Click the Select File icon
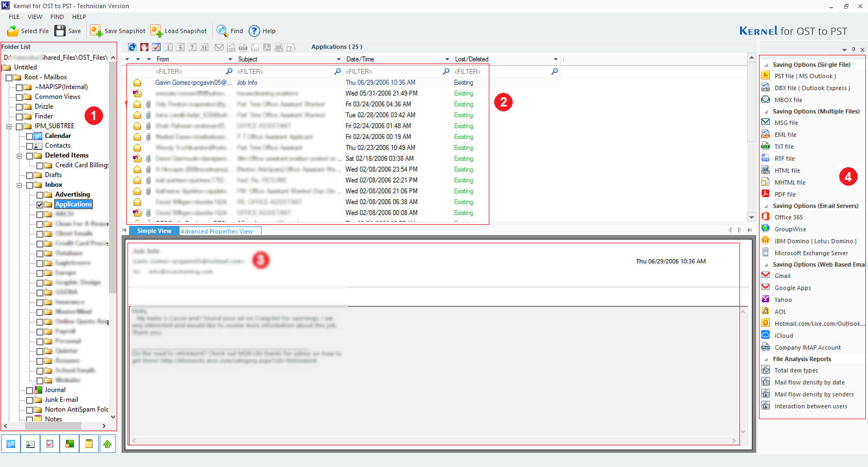This screenshot has width=868, height=467. (13, 31)
